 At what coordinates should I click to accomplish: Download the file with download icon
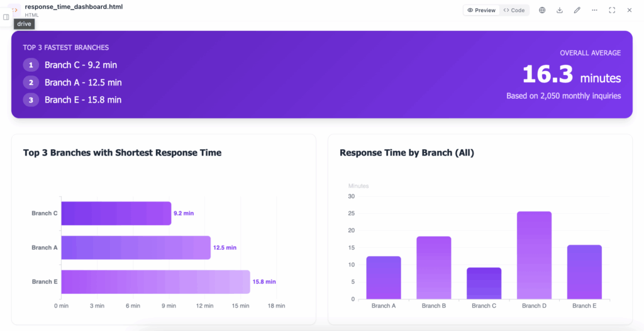(559, 10)
